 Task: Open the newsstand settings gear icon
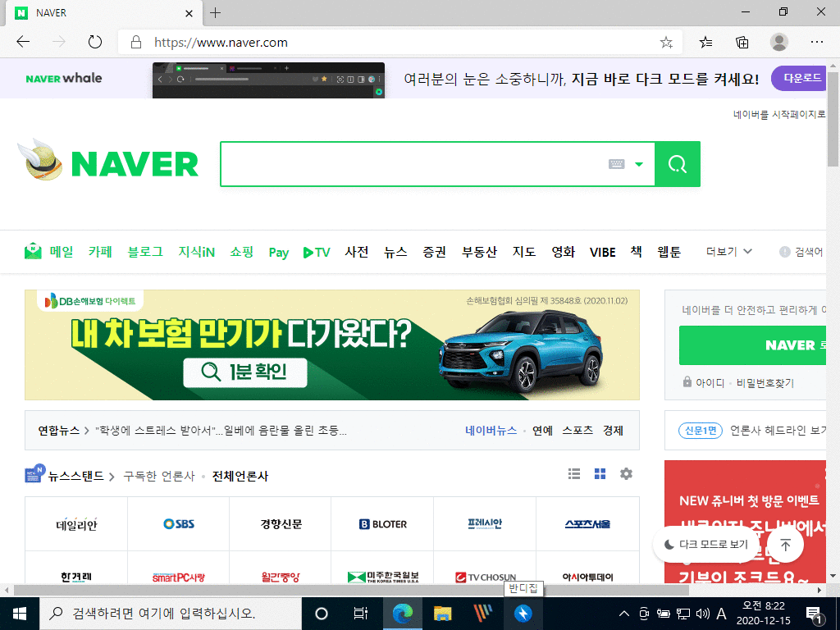coord(626,473)
